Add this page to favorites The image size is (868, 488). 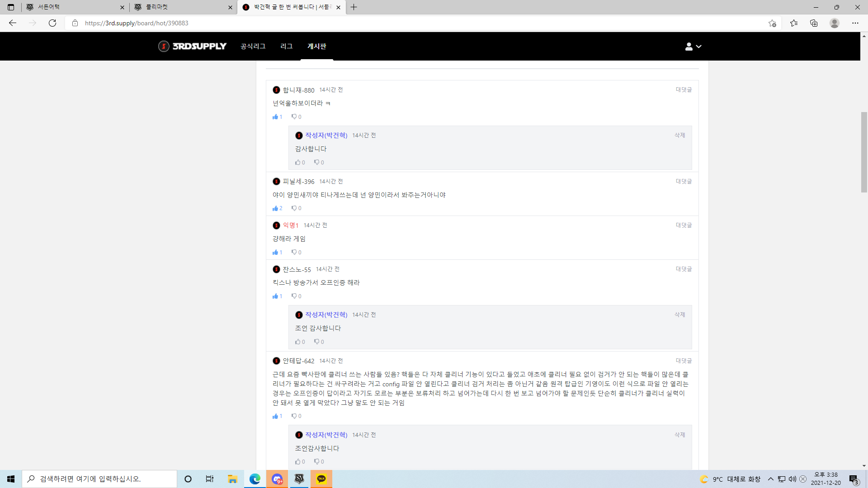click(772, 23)
